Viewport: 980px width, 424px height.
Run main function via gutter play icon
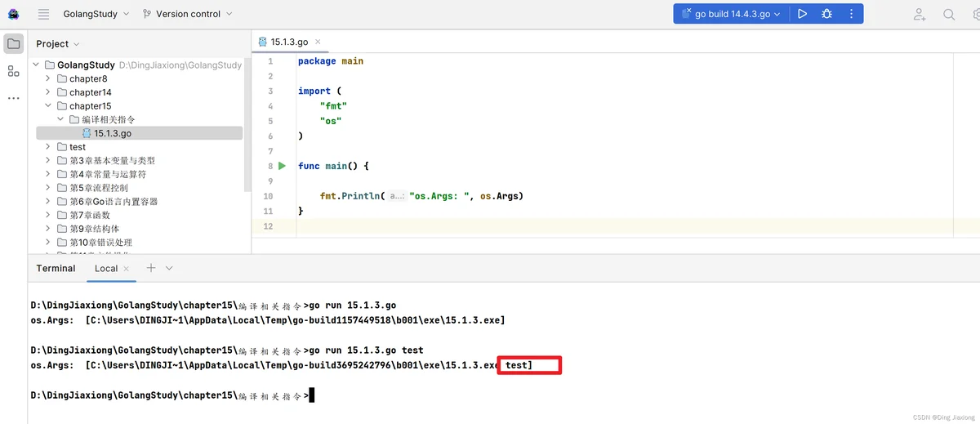(x=282, y=166)
